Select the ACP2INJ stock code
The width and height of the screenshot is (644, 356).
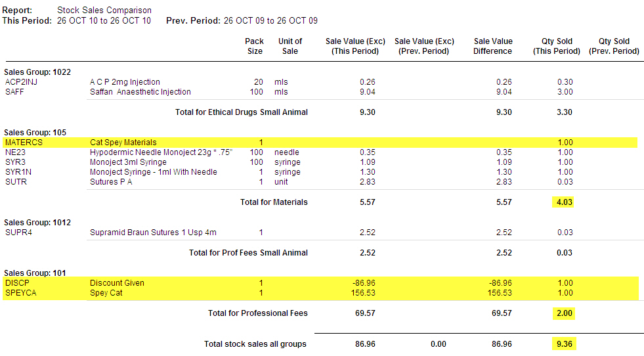point(22,82)
